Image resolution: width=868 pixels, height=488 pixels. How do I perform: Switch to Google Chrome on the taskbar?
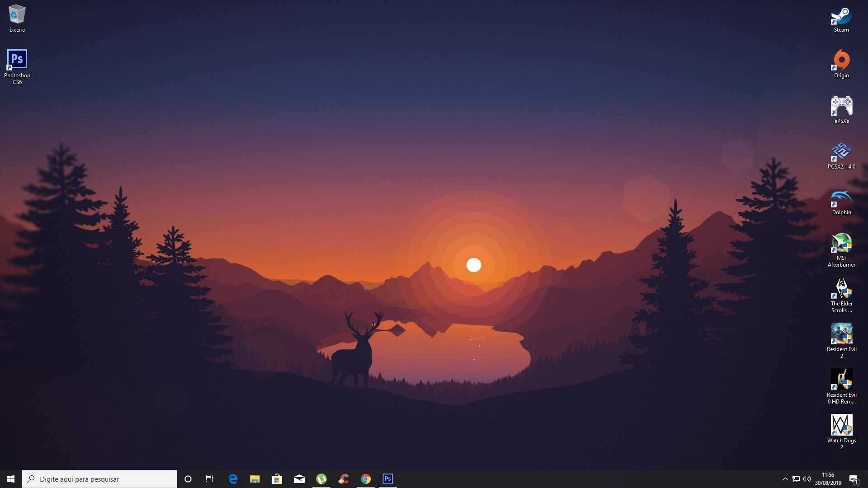366,479
